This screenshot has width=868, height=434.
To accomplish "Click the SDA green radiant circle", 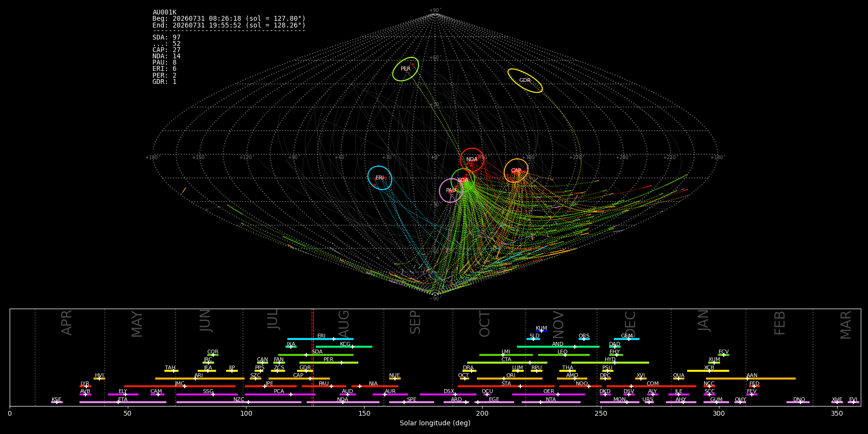I will pyautogui.click(x=463, y=180).
